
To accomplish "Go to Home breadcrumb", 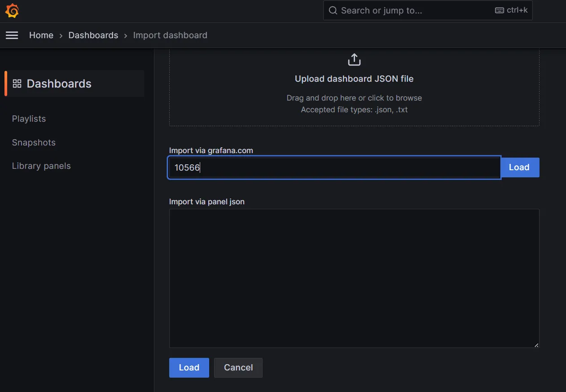I will click(x=41, y=35).
